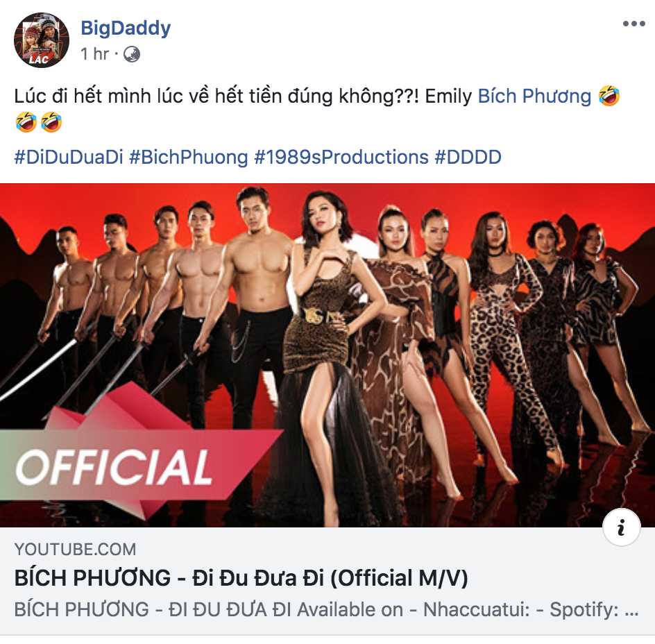Click the BigDaddy profile picture
This screenshot has height=644, width=655.
point(42,40)
